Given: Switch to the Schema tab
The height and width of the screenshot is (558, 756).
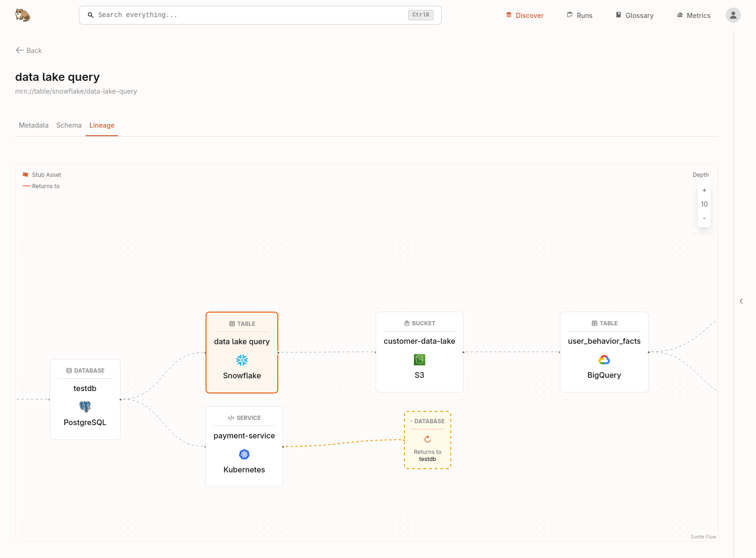Looking at the screenshot, I should click(x=69, y=125).
